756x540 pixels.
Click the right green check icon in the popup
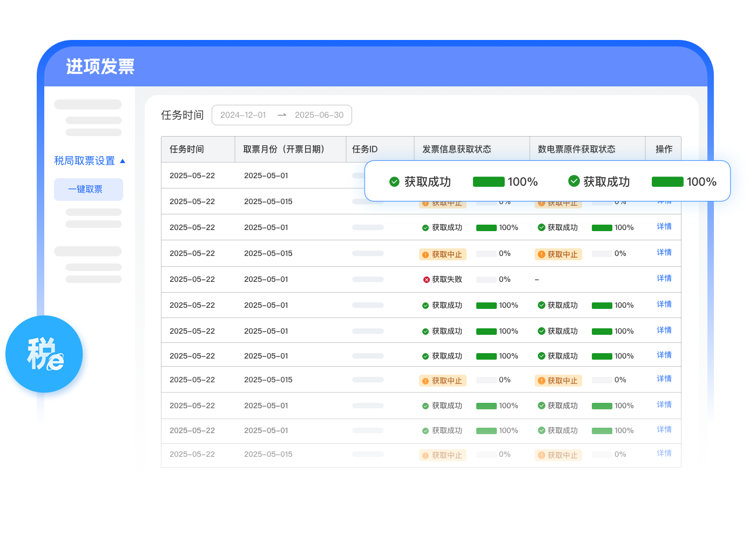point(573,181)
